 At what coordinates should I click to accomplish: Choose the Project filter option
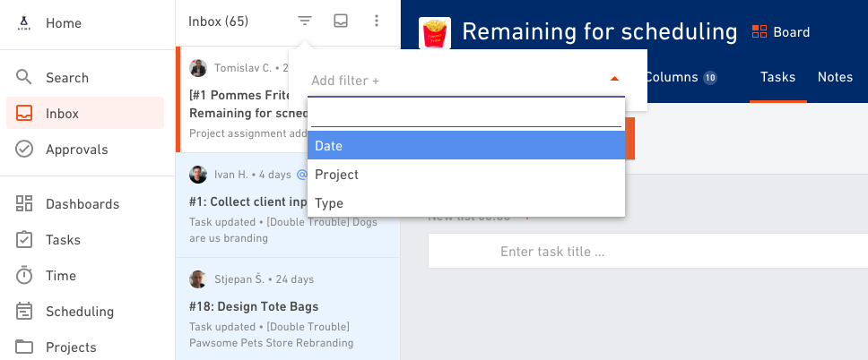pos(466,175)
